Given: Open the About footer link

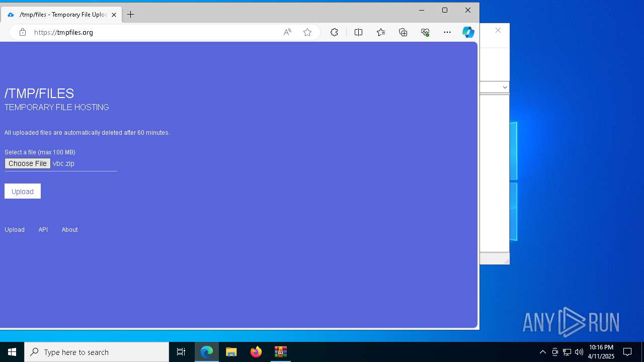Looking at the screenshot, I should click(69, 230).
